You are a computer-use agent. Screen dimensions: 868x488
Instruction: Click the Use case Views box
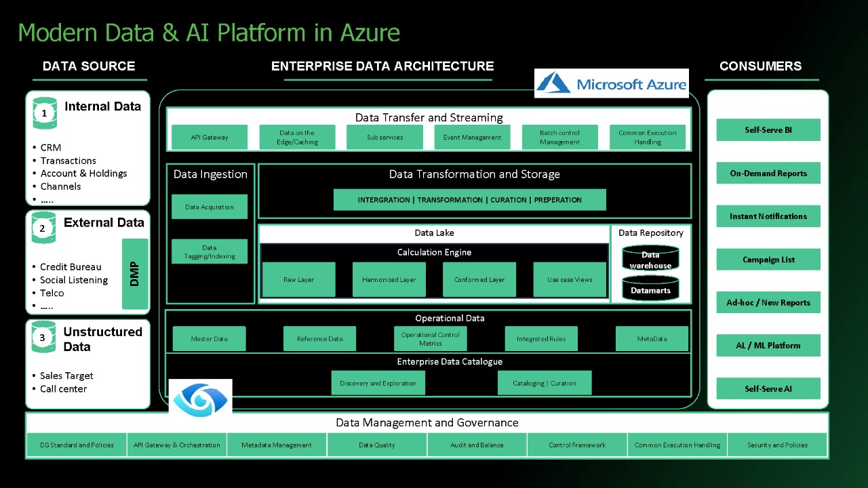(x=570, y=280)
